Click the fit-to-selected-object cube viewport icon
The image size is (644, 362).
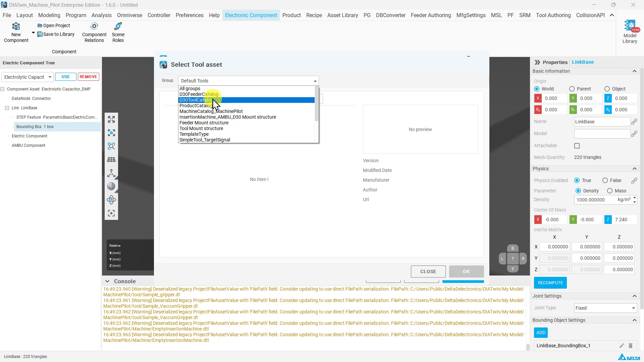tap(111, 133)
